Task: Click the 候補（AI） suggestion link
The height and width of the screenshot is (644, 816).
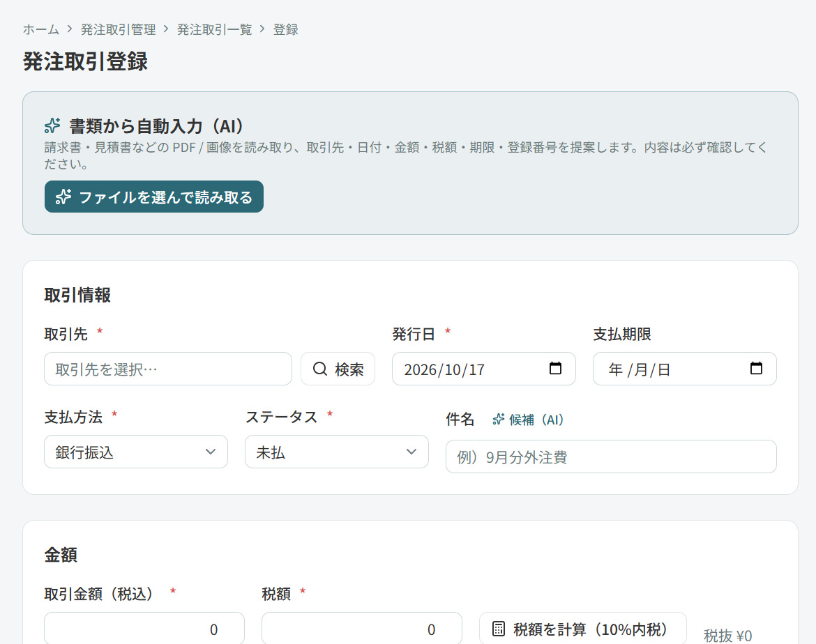Action: (x=528, y=420)
